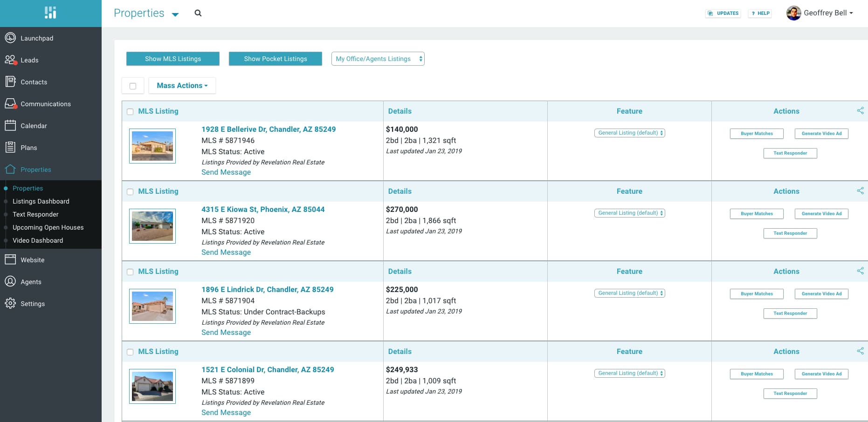Open Text Responder submenu item

[x=35, y=214]
